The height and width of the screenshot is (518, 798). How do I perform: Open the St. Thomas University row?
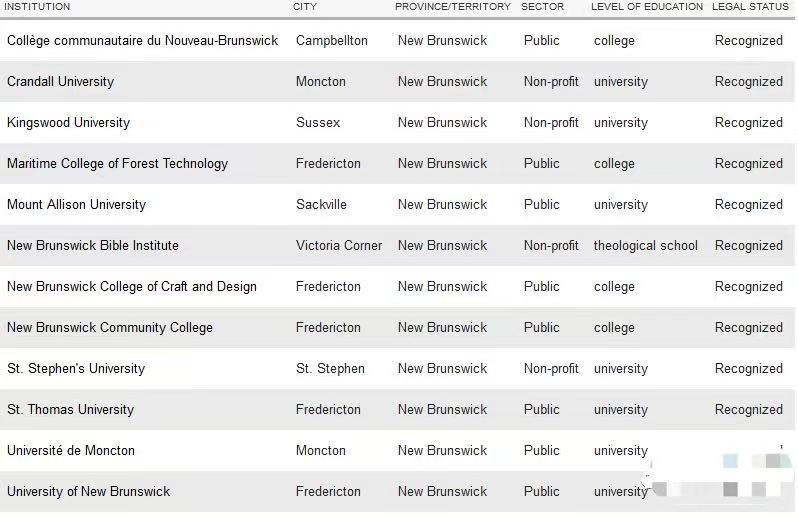click(x=70, y=410)
